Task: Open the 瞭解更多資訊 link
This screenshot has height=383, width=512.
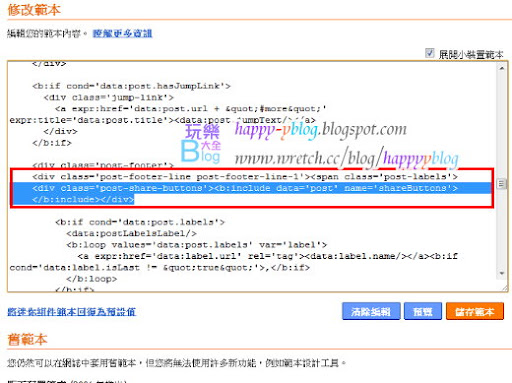Action: tap(122, 34)
